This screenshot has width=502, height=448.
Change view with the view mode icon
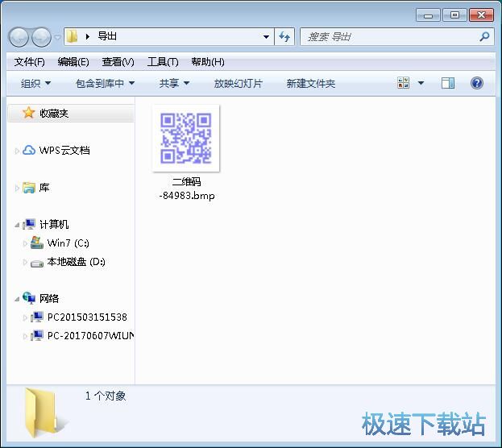coord(403,83)
